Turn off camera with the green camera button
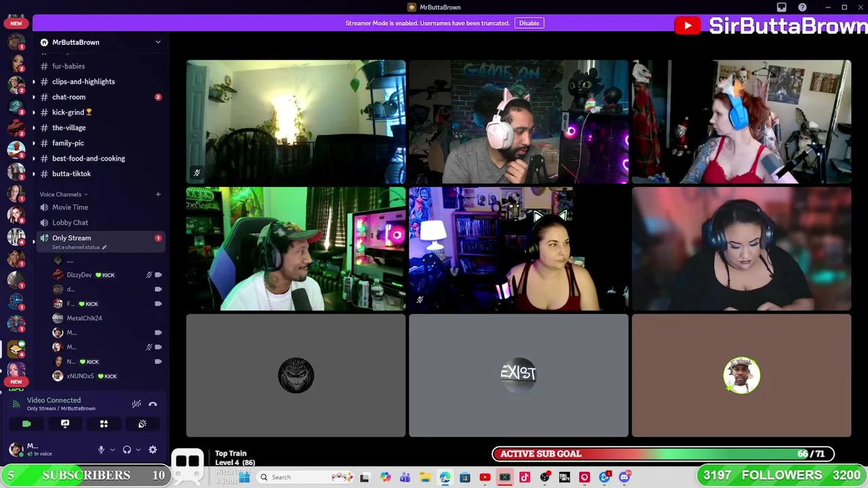The height and width of the screenshot is (488, 868). pos(26,424)
